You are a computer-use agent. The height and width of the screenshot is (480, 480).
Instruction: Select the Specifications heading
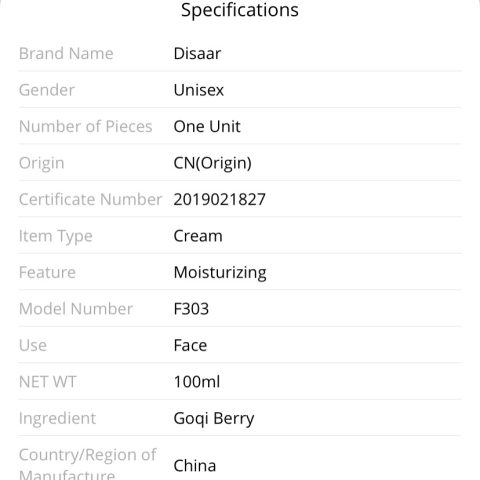[x=240, y=10]
